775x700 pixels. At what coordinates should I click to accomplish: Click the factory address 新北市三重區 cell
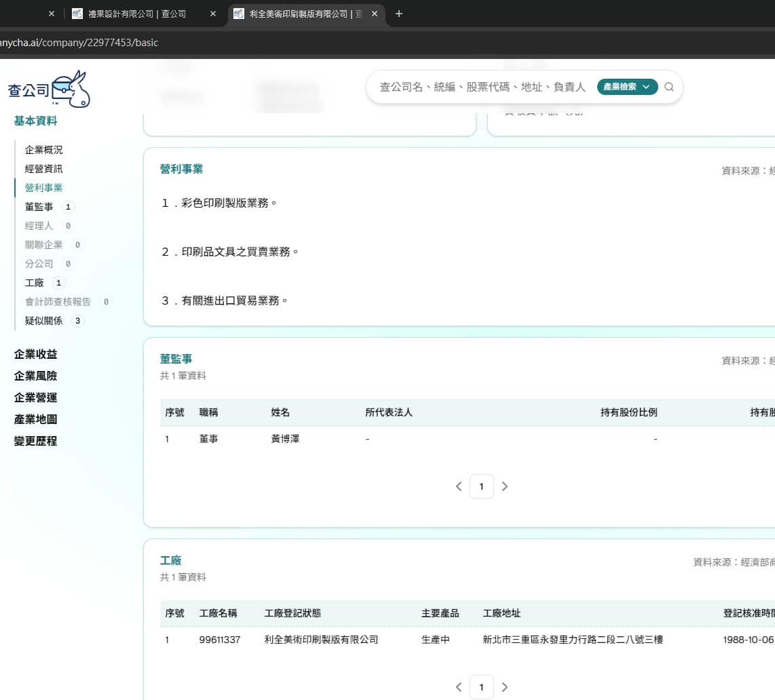(573, 640)
